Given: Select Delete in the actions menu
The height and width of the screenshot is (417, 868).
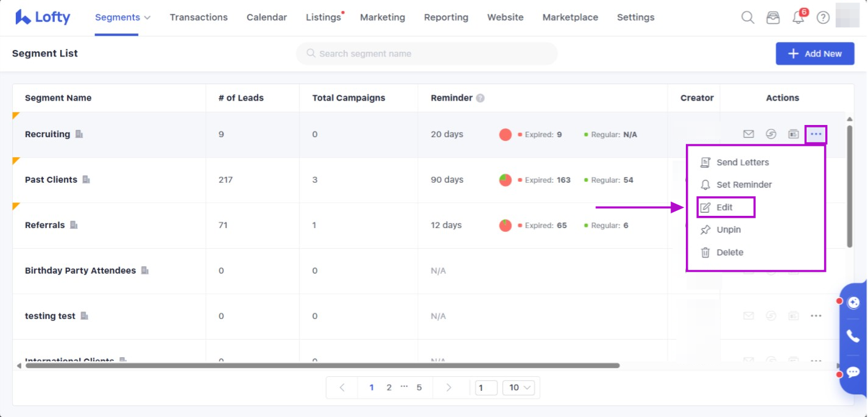Looking at the screenshot, I should point(729,252).
